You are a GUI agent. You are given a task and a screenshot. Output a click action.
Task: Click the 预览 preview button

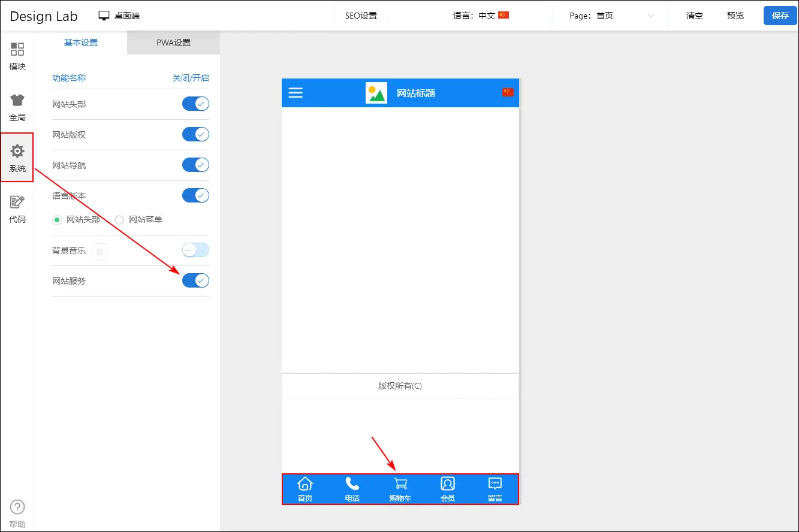point(735,16)
